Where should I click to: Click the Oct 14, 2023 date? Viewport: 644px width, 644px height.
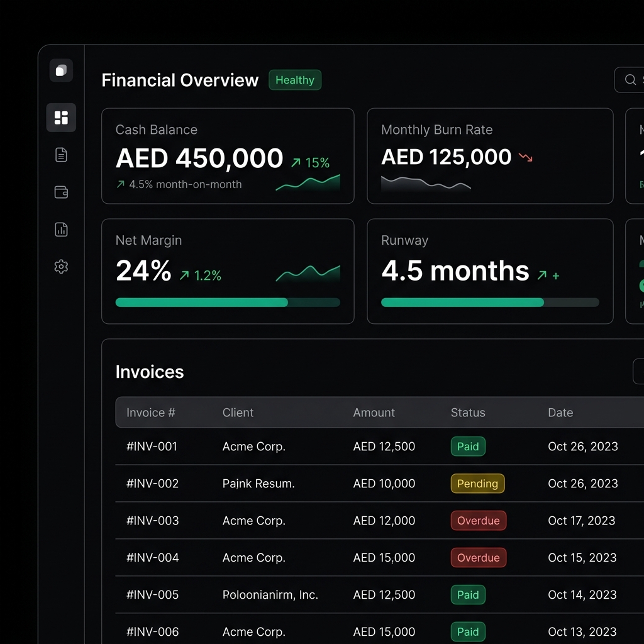(582, 595)
